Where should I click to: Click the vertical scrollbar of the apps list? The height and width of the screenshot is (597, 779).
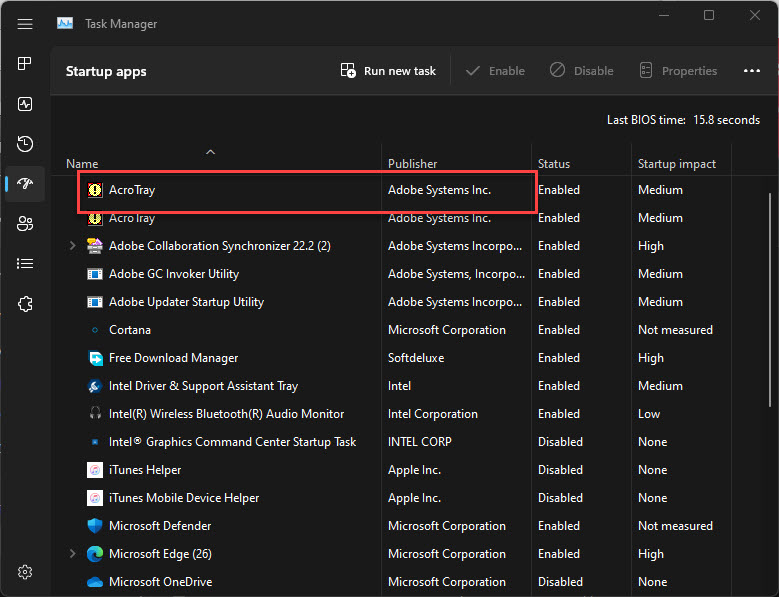(x=770, y=300)
